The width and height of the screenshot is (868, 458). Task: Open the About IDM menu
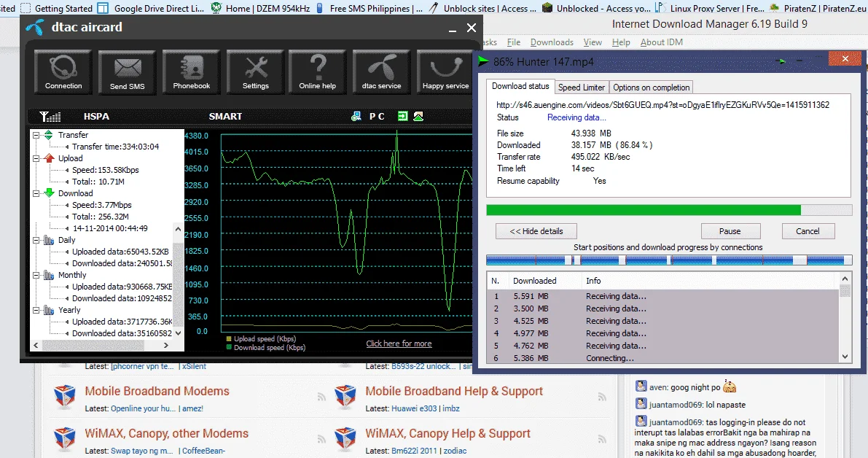662,42
